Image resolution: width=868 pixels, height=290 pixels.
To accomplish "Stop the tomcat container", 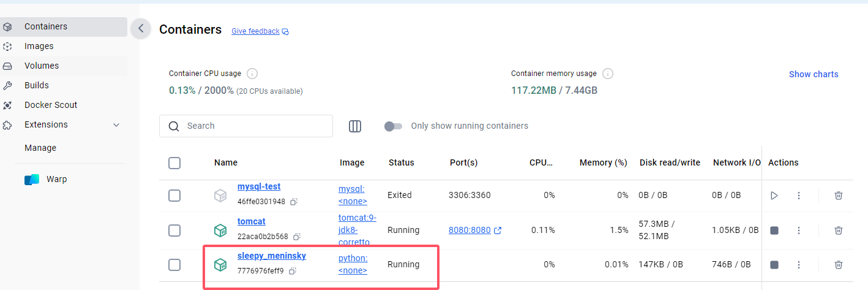I will coord(774,231).
